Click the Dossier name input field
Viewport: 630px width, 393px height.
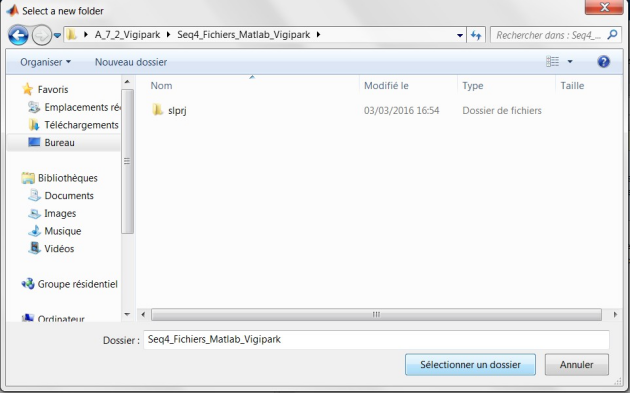pyautogui.click(x=376, y=340)
